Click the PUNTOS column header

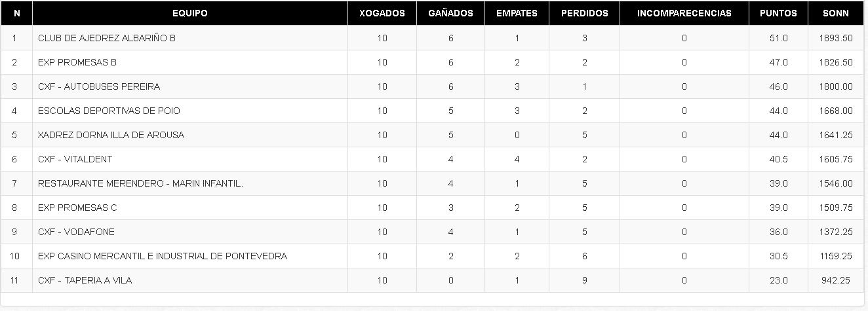[778, 13]
